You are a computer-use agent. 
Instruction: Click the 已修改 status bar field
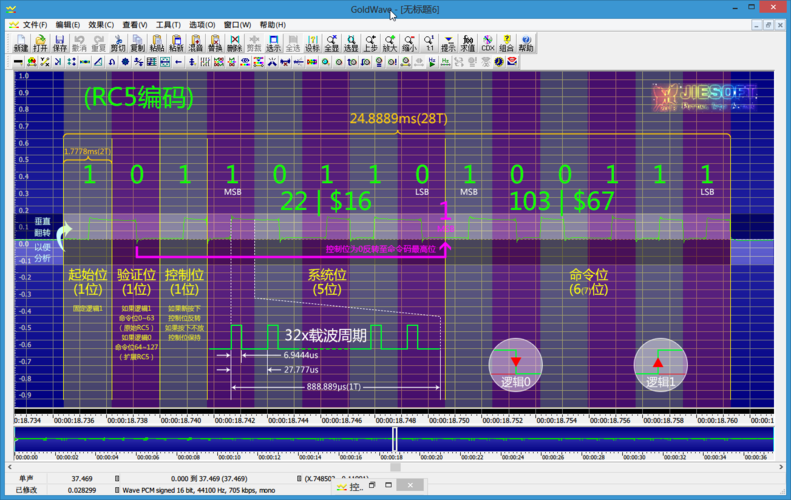pyautogui.click(x=27, y=490)
